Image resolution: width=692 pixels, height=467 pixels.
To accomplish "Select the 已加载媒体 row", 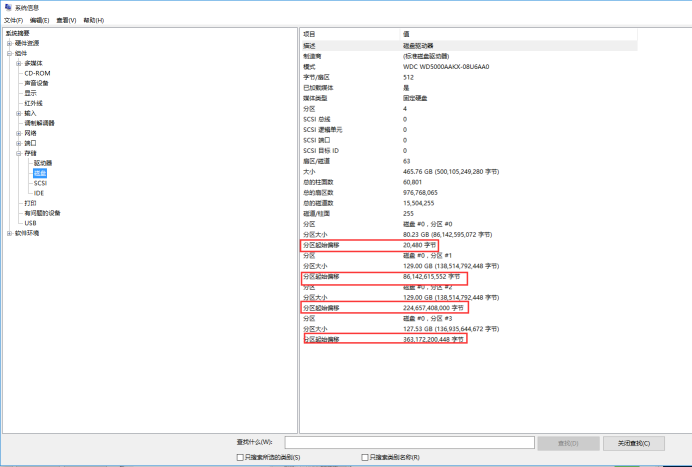I will (x=469, y=88).
